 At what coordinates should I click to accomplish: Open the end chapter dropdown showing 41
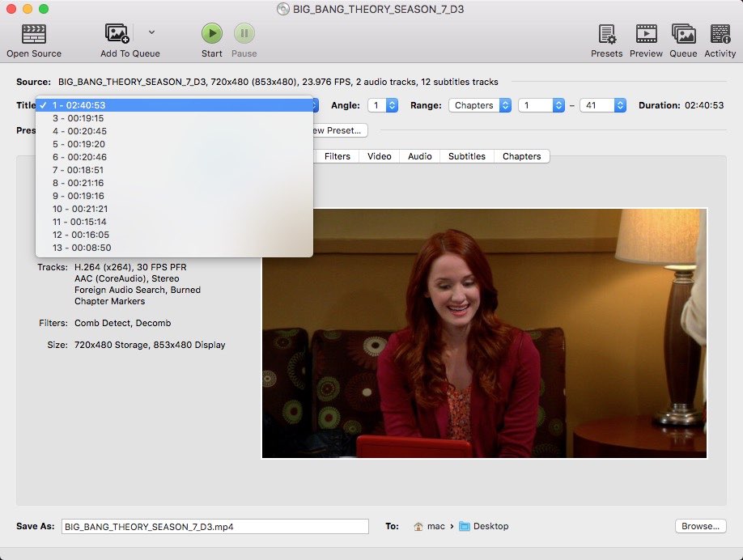603,105
